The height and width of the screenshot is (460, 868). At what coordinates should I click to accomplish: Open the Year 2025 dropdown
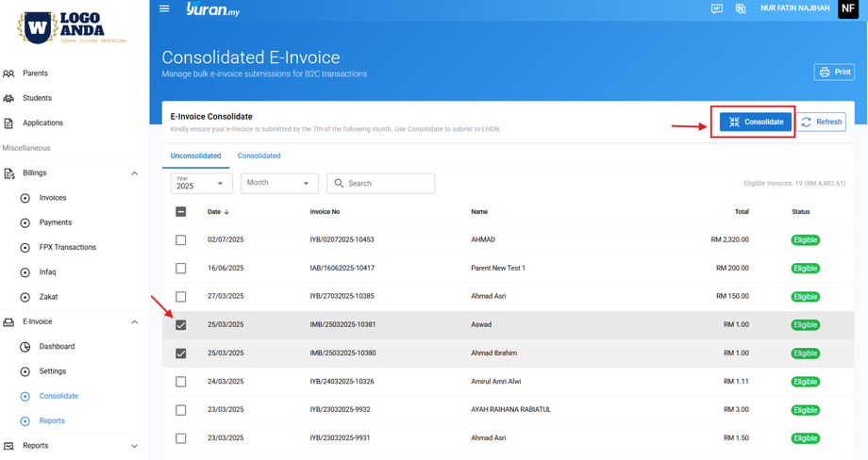201,183
